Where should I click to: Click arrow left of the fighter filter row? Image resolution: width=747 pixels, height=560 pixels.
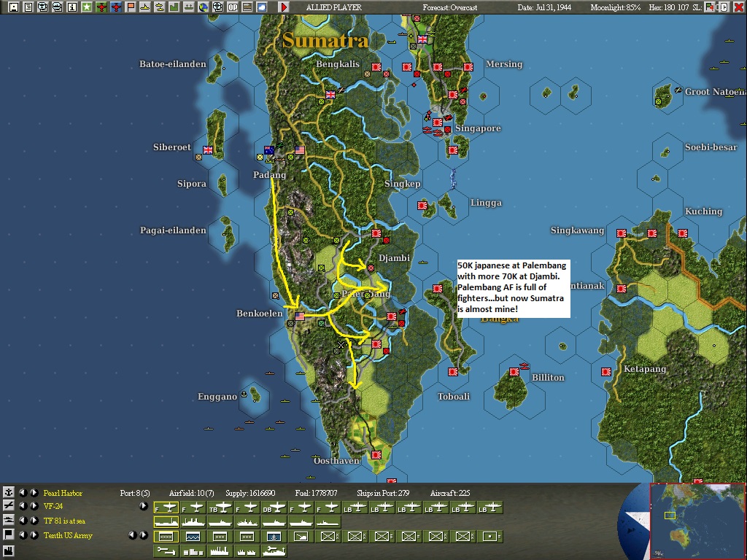click(143, 506)
